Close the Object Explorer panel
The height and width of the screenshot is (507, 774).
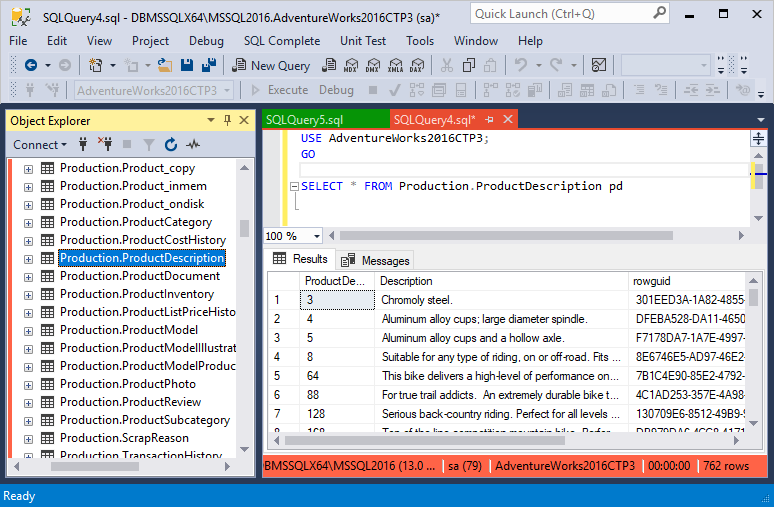pyautogui.click(x=244, y=120)
